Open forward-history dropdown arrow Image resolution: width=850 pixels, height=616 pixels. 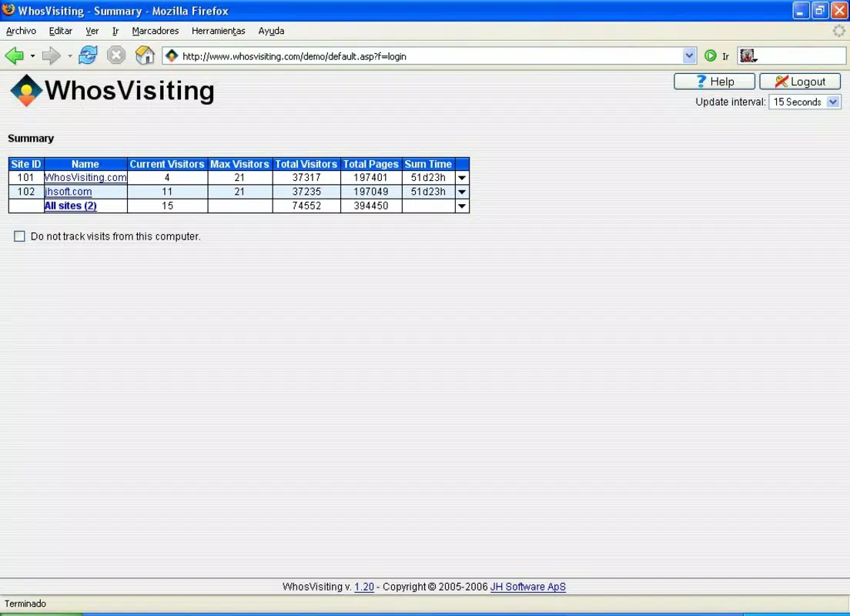point(70,56)
